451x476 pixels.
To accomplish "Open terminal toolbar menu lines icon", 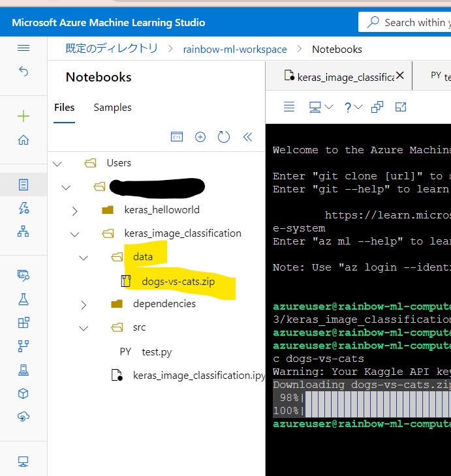I will pyautogui.click(x=289, y=107).
